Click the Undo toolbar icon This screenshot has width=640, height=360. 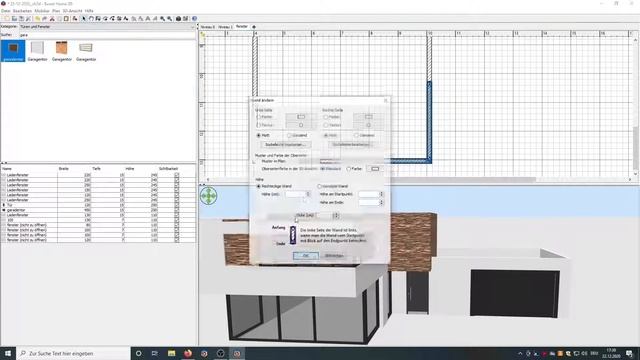click(x=37, y=18)
